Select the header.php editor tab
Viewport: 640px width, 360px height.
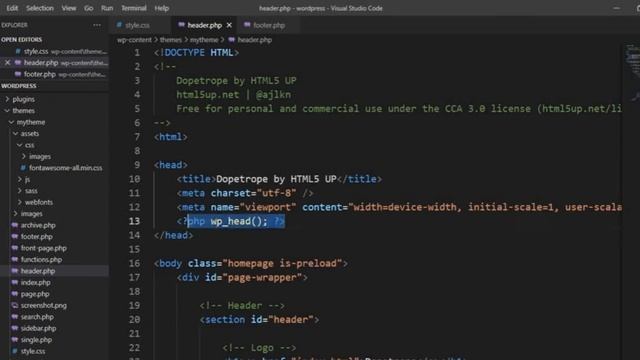tap(204, 25)
